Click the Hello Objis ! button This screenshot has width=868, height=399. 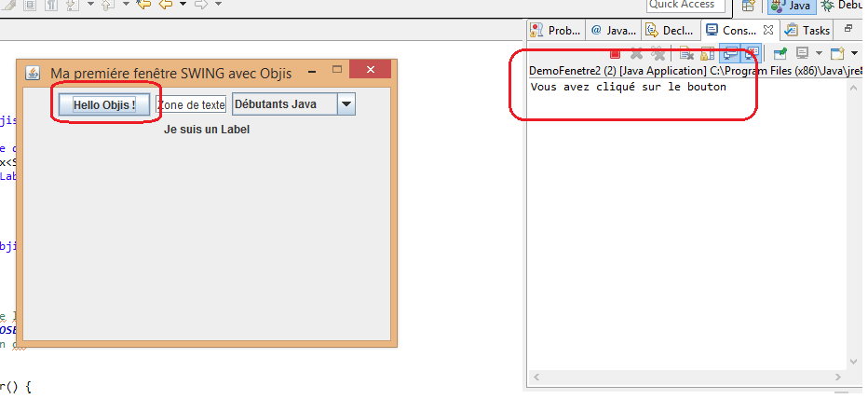pyautogui.click(x=104, y=104)
